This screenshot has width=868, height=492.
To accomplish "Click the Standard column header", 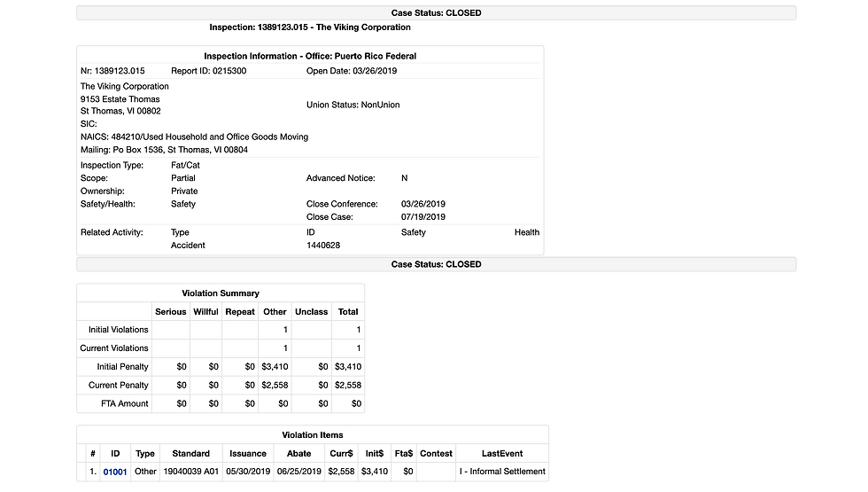I will coord(191,453).
